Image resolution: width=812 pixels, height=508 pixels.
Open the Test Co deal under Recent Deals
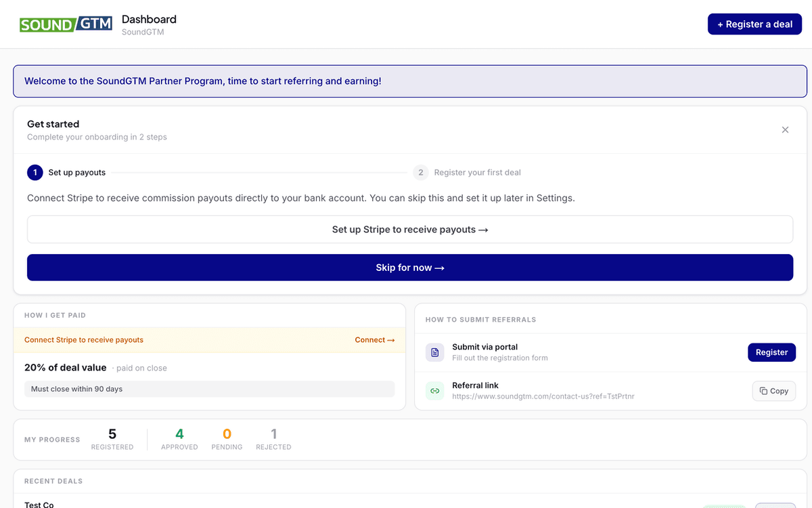click(x=39, y=504)
